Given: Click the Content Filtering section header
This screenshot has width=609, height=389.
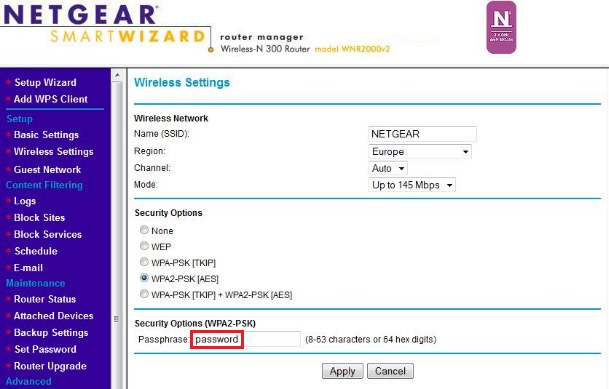Looking at the screenshot, I should tap(44, 185).
